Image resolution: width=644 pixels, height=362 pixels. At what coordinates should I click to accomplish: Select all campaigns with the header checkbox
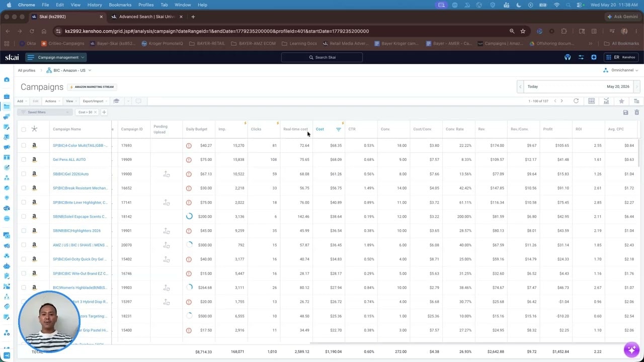pyautogui.click(x=24, y=129)
